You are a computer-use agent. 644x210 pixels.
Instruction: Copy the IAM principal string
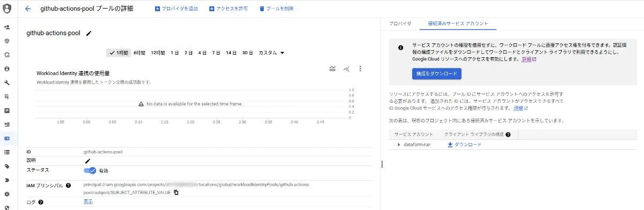[175, 192]
